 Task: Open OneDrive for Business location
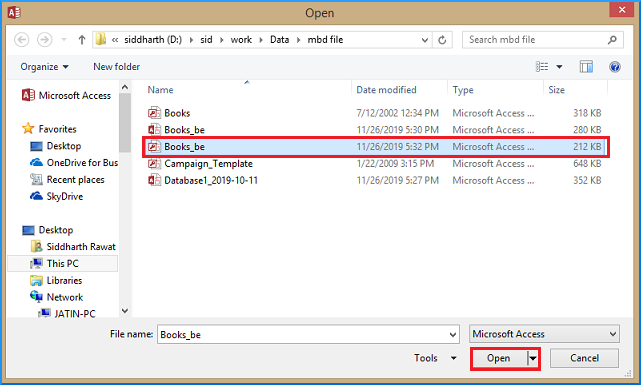click(74, 163)
